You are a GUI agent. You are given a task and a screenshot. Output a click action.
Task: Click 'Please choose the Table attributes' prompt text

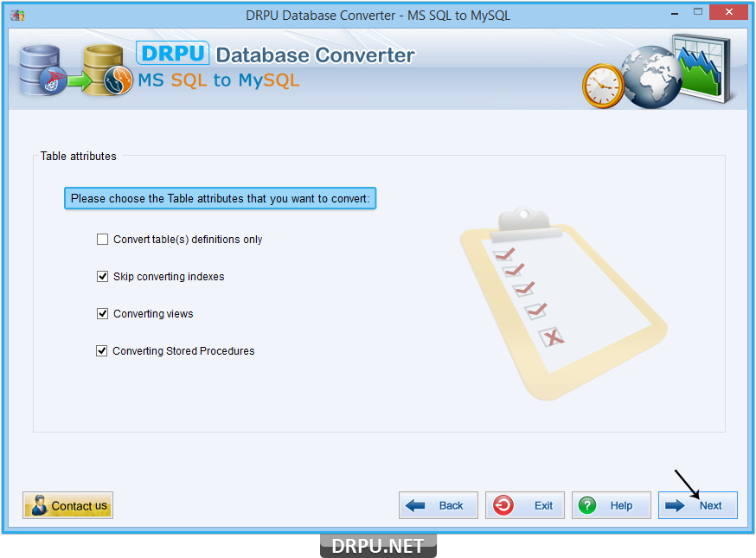221,198
